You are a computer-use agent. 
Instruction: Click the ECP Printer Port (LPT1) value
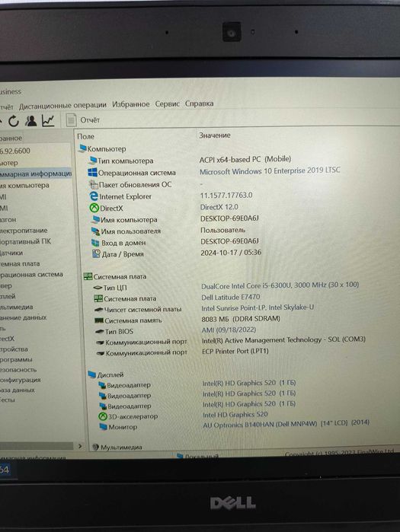tap(235, 351)
